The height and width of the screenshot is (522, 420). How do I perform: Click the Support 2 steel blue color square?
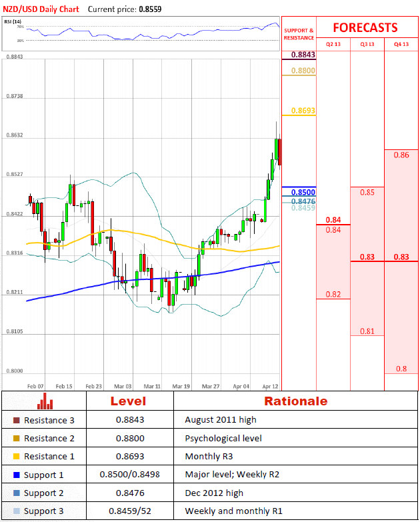(x=16, y=493)
